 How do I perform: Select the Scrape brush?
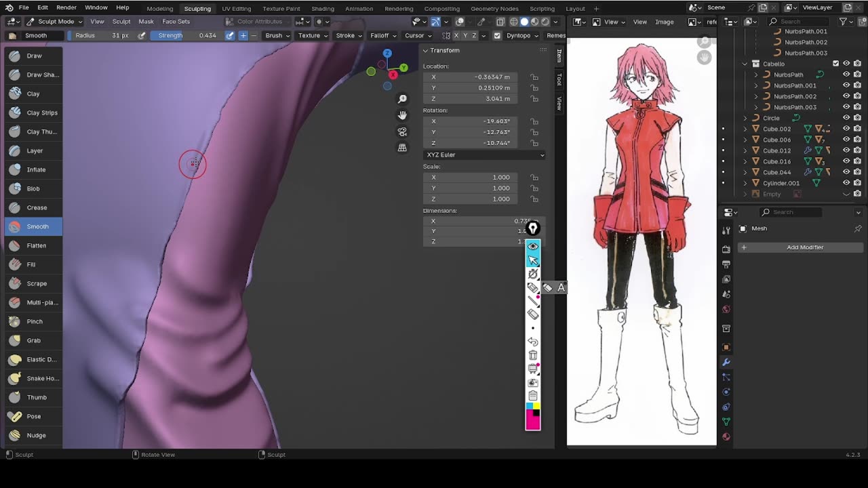[x=33, y=283]
